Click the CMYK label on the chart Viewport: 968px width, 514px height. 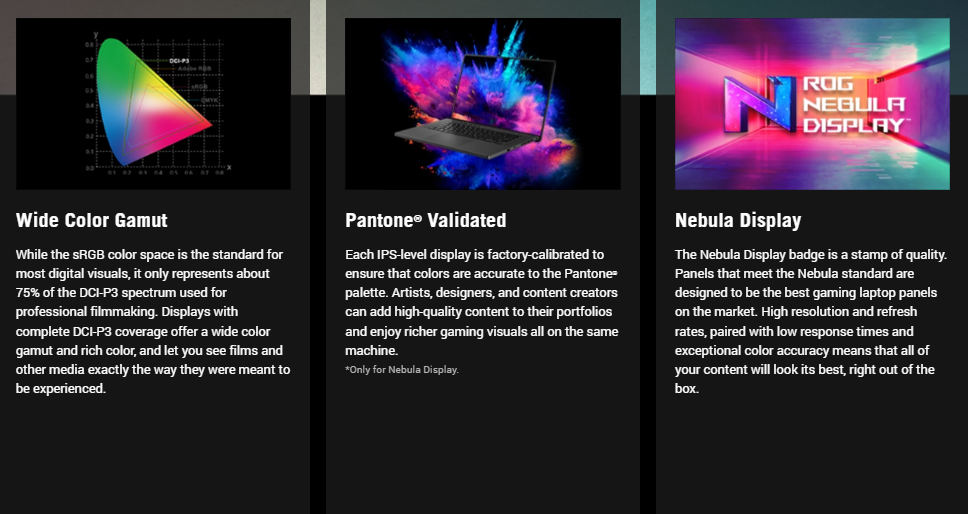(210, 100)
